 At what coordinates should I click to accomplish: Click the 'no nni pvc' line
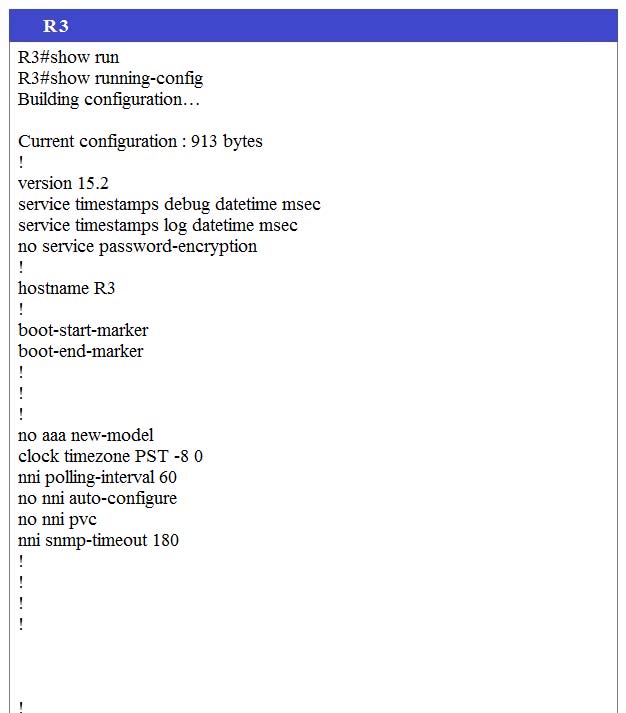click(x=57, y=520)
